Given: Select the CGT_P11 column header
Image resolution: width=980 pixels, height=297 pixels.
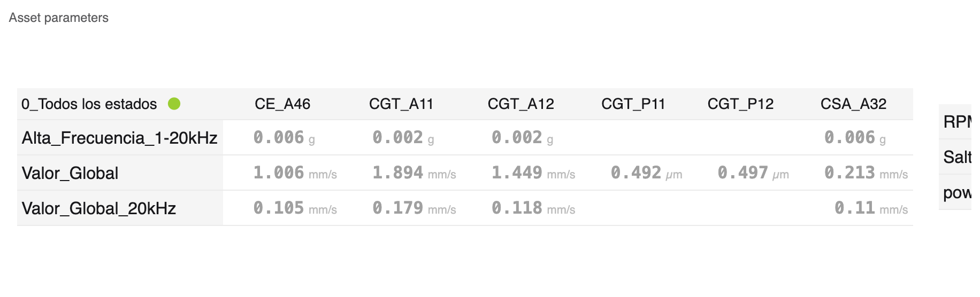Looking at the screenshot, I should pyautogui.click(x=633, y=104).
